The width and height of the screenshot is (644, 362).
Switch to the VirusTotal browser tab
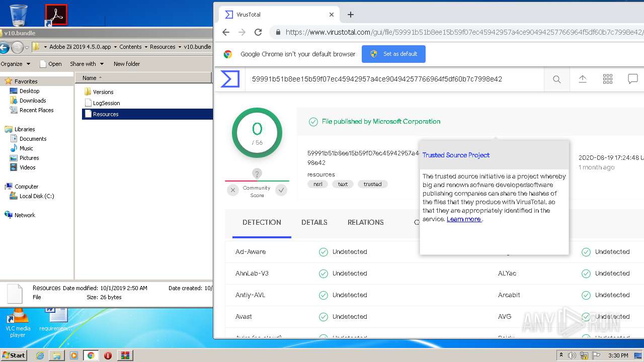point(279,15)
